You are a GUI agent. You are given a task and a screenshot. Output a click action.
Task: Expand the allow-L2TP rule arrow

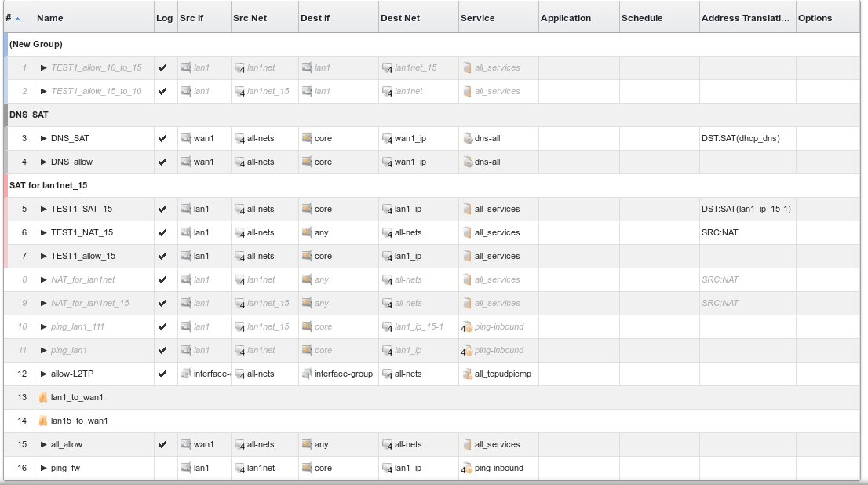(x=44, y=374)
